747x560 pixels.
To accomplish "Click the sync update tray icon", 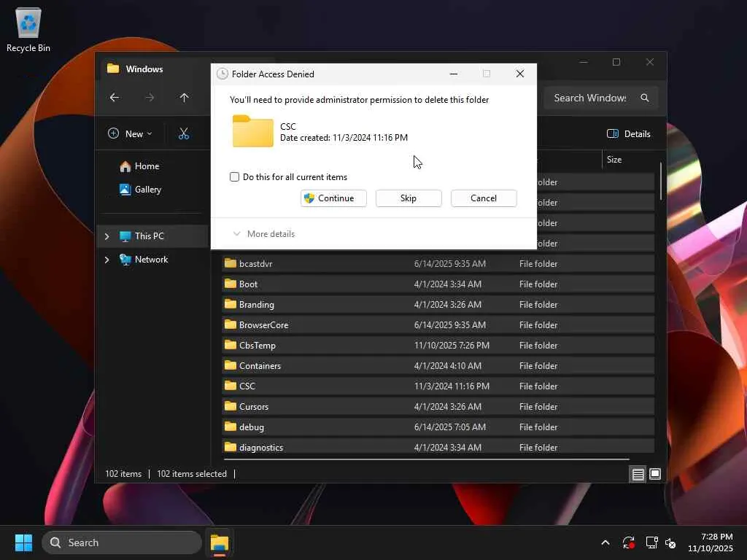I will tap(628, 542).
